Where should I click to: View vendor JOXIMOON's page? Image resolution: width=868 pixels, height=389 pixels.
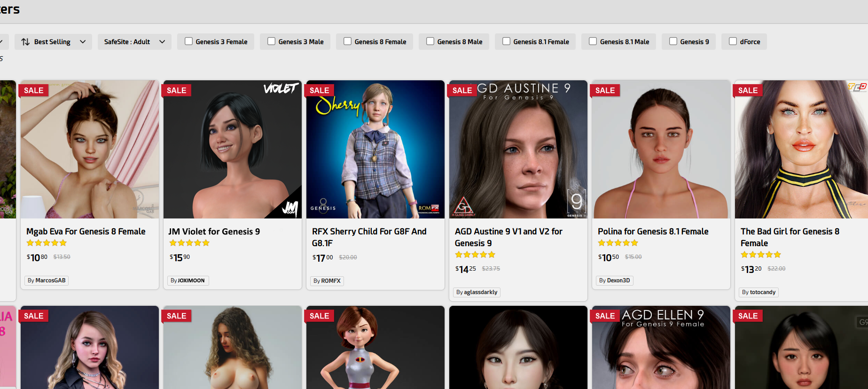pyautogui.click(x=188, y=280)
